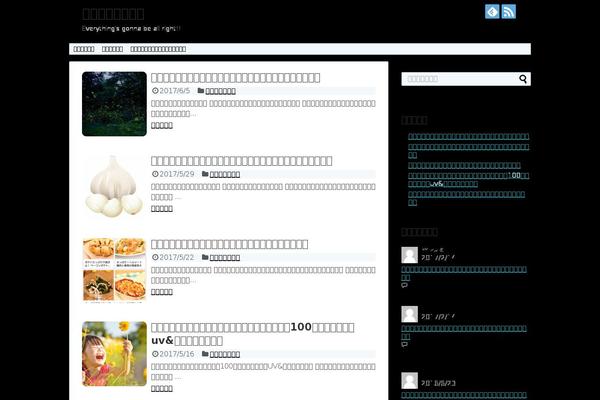Open the sidebar recent post link containing 100
The width and height of the screenshot is (600, 400).
point(468,180)
